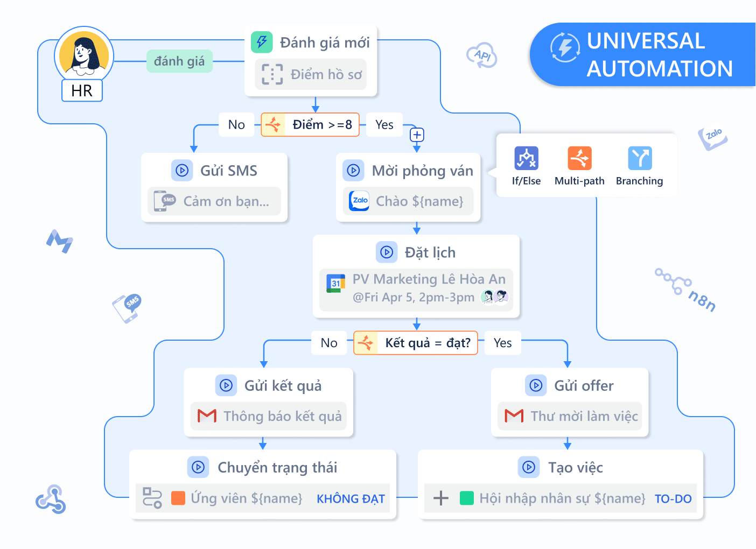The image size is (756, 549).
Task: Click the floating API cloud icon
Action: [x=482, y=55]
